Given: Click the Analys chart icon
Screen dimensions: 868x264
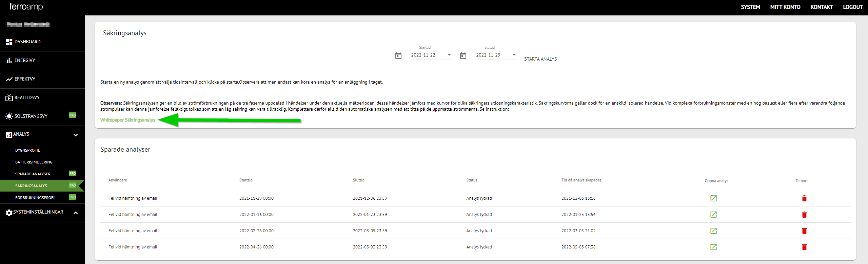Looking at the screenshot, I should tap(9, 135).
